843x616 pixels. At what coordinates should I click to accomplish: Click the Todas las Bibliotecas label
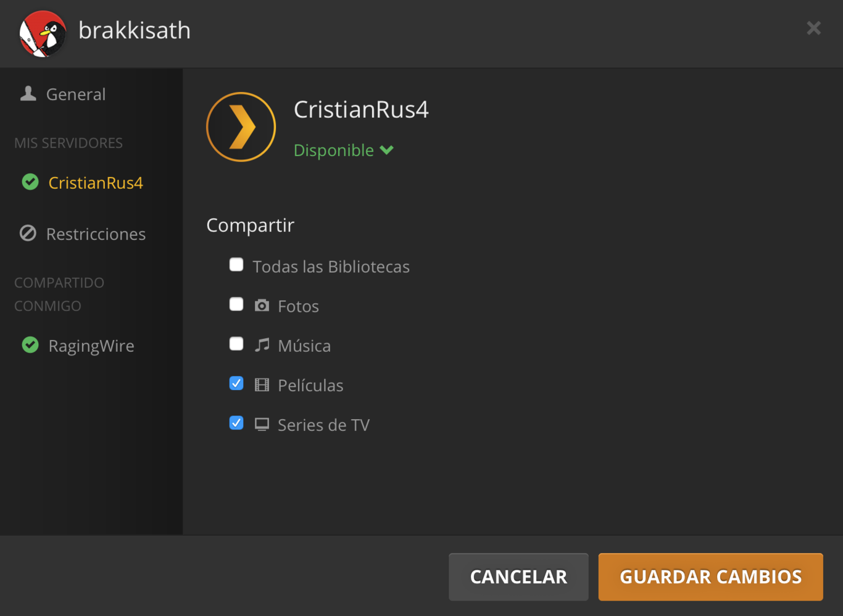click(331, 267)
